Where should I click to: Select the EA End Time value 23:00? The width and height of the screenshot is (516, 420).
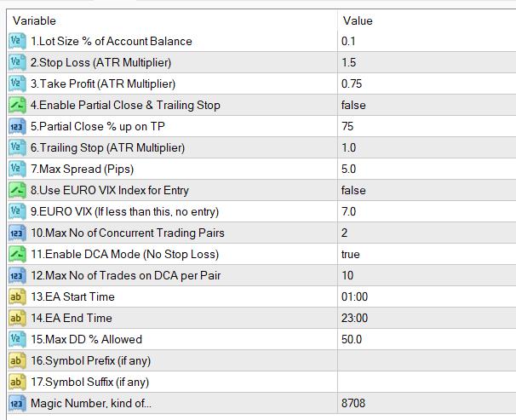point(354,319)
